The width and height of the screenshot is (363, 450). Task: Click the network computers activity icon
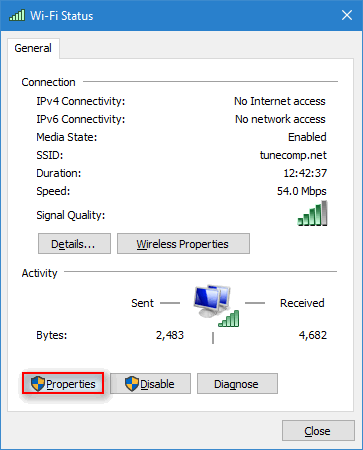click(x=212, y=301)
